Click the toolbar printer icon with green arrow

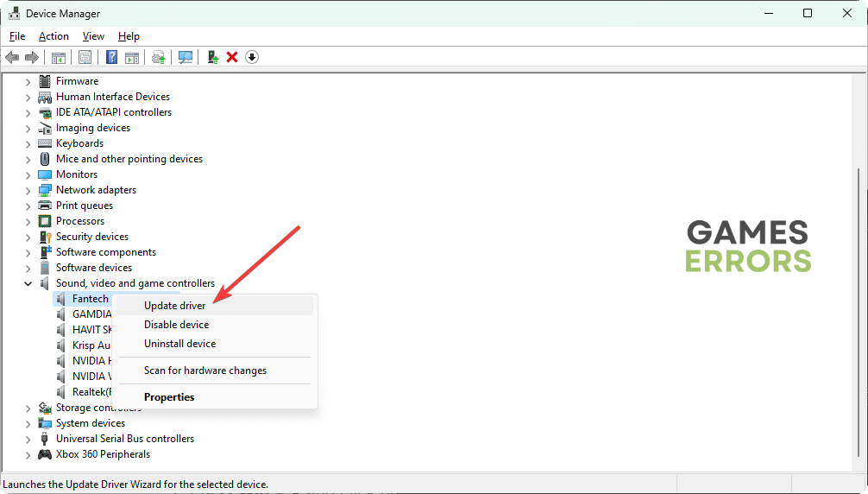point(158,57)
